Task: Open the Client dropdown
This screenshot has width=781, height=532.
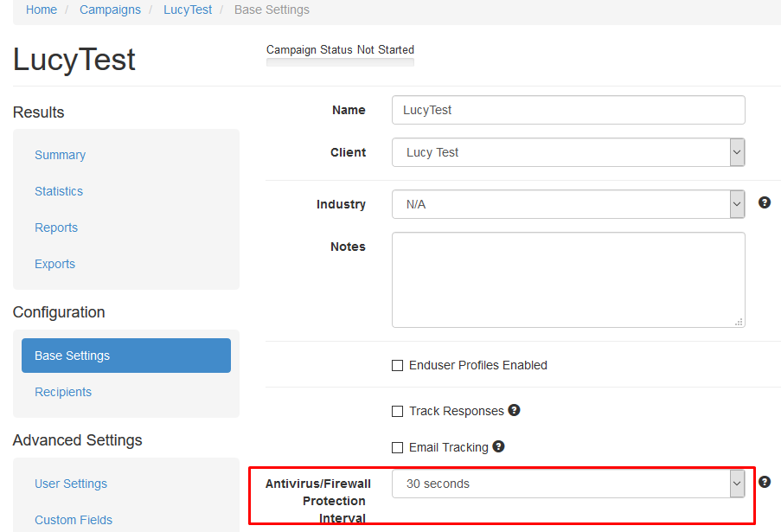Action: pos(568,152)
